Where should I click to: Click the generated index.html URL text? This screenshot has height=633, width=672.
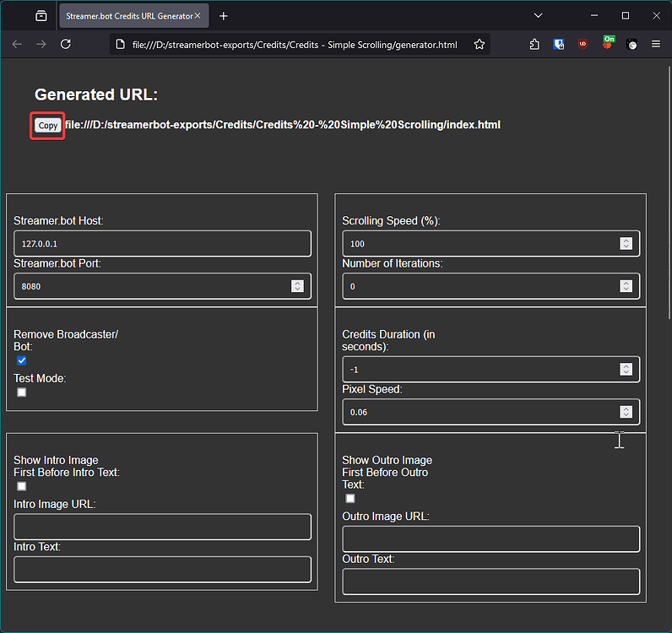(283, 125)
